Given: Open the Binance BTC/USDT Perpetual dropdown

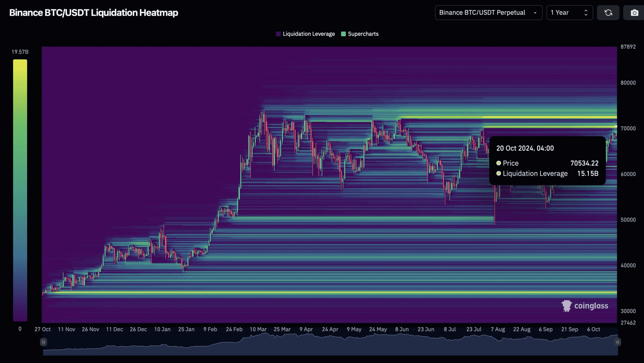Looking at the screenshot, I should (x=489, y=13).
